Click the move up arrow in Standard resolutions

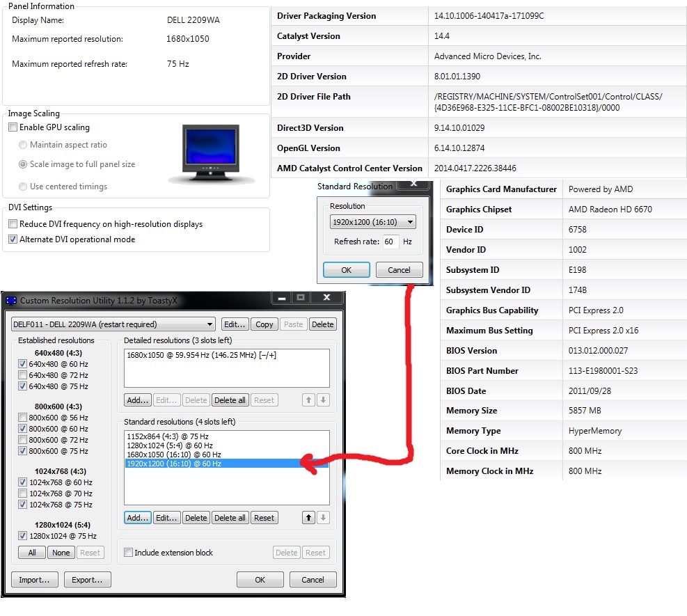(x=308, y=518)
